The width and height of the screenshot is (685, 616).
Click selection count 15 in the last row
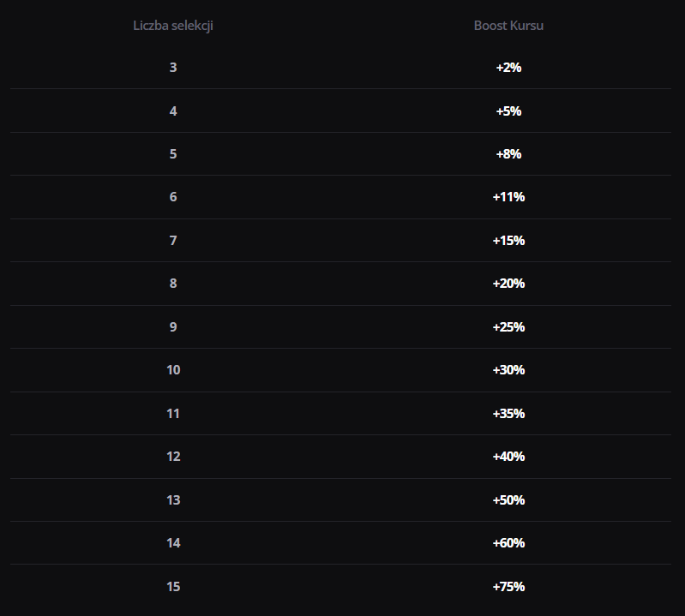coord(173,587)
